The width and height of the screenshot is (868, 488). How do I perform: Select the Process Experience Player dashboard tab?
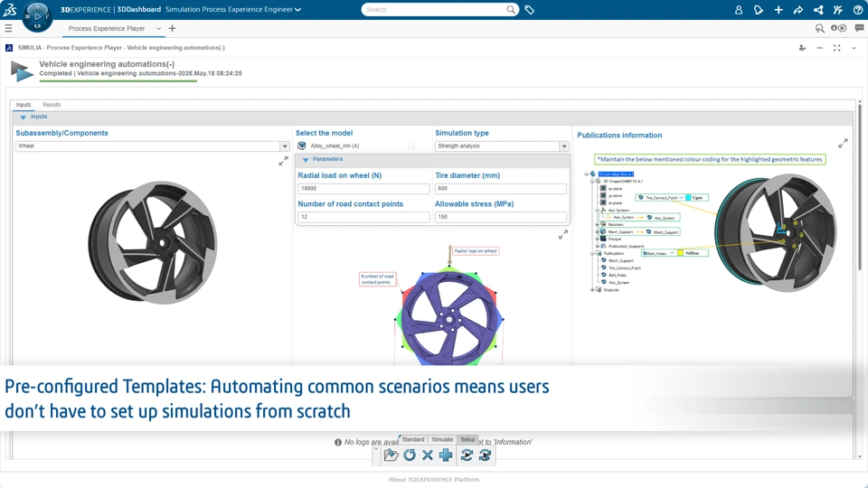[x=107, y=28]
